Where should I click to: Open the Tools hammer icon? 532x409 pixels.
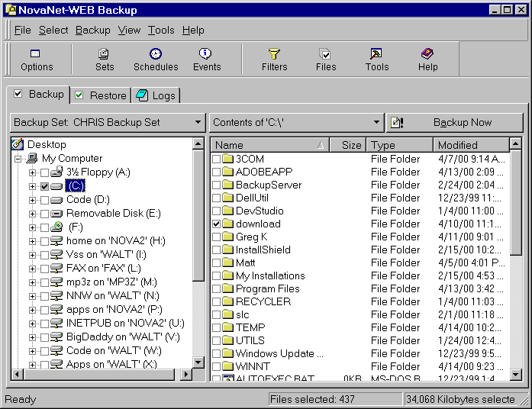pyautogui.click(x=376, y=53)
